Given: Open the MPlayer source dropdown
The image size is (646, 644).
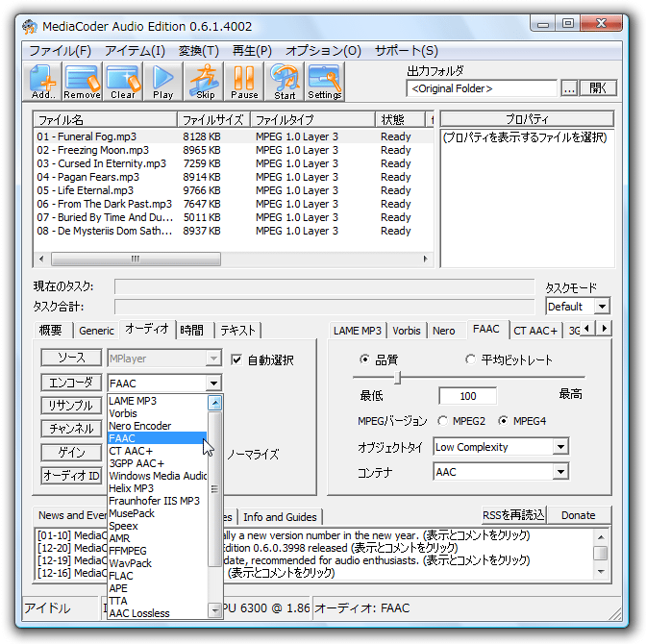Looking at the screenshot, I should click(164, 359).
